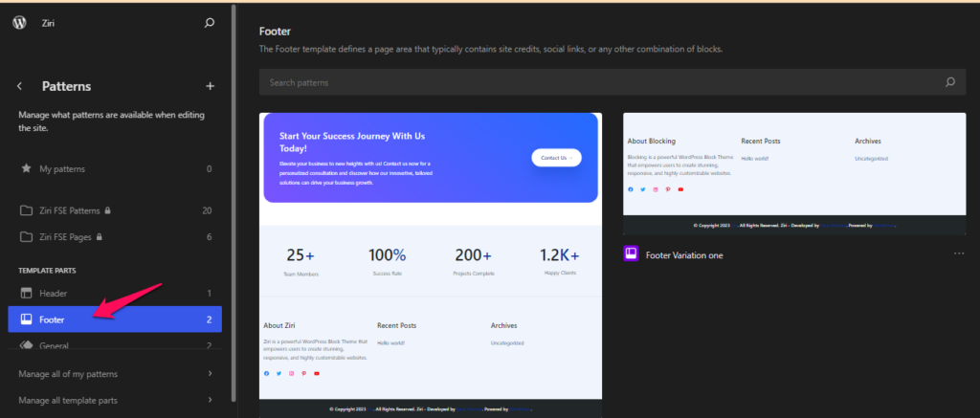Open Manage all template parts
The image size is (980, 418).
coord(115,400)
